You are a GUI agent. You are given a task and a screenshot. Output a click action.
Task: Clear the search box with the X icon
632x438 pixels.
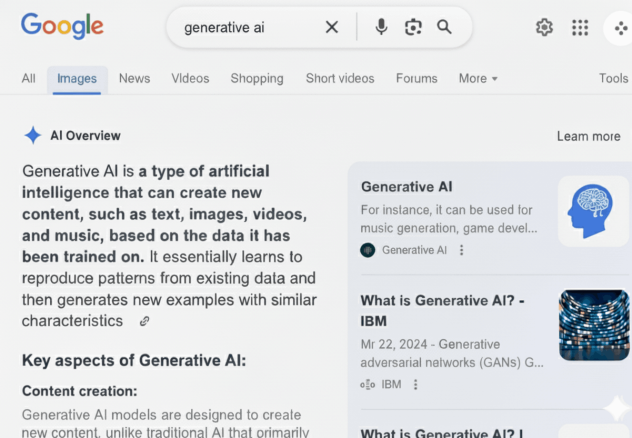[332, 27]
